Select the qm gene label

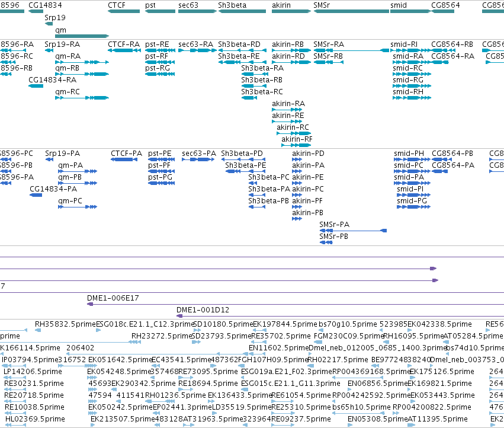click(61, 30)
